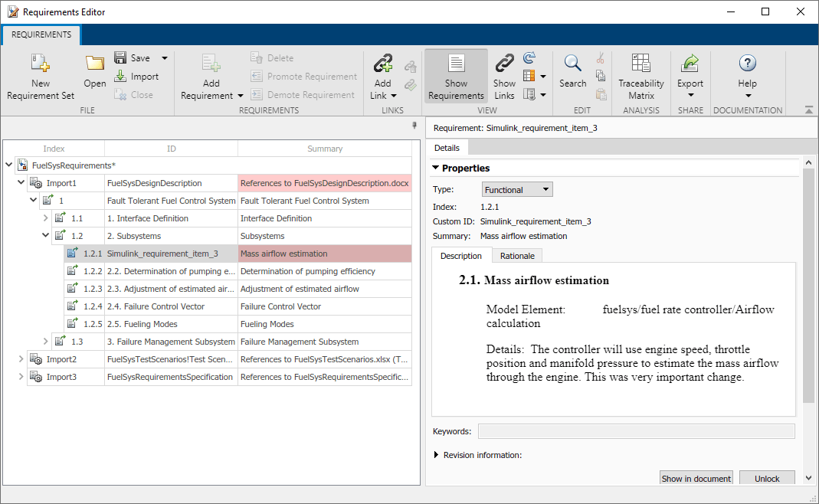Open the Type dropdown set to Functional
The image size is (819, 504).
pos(517,190)
